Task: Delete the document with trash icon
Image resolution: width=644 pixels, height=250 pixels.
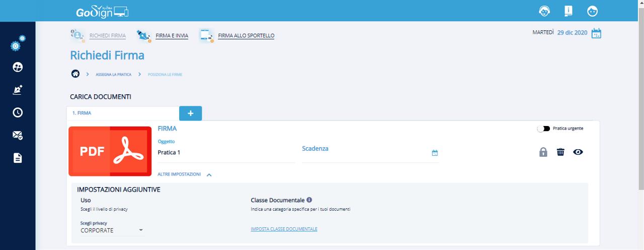Action: [x=560, y=152]
